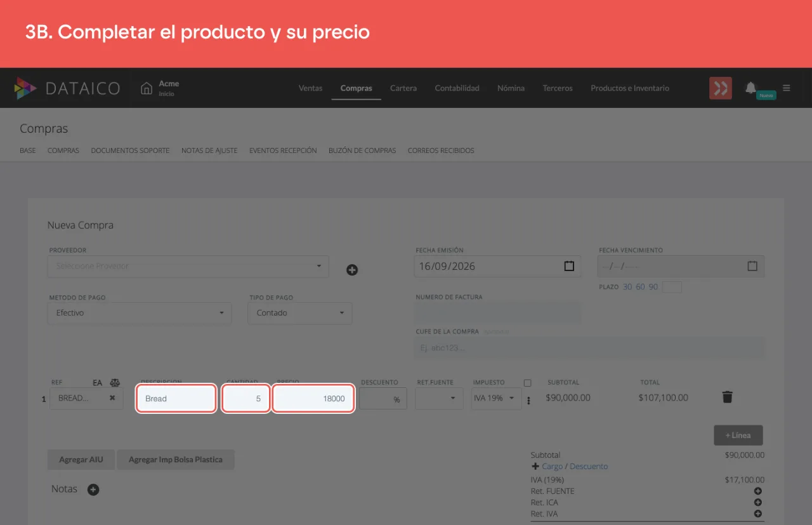Open the hamburger menu
The width and height of the screenshot is (812, 525).
(x=787, y=88)
